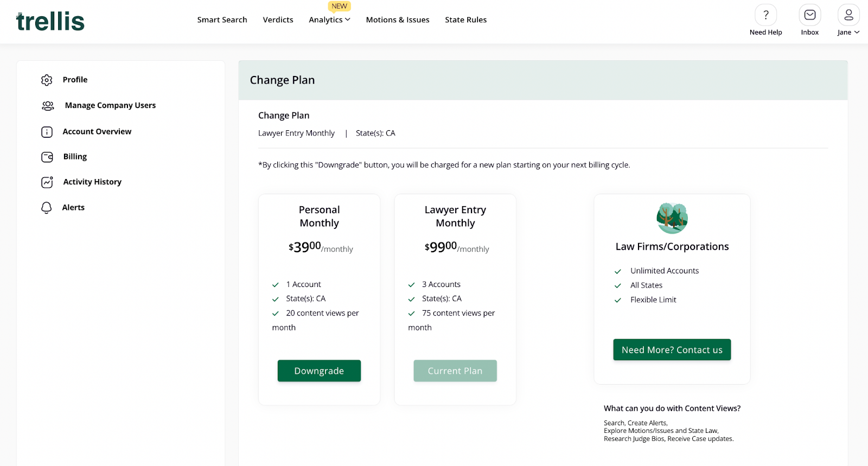
Task: Open the Inbox envelope icon
Action: click(809, 15)
